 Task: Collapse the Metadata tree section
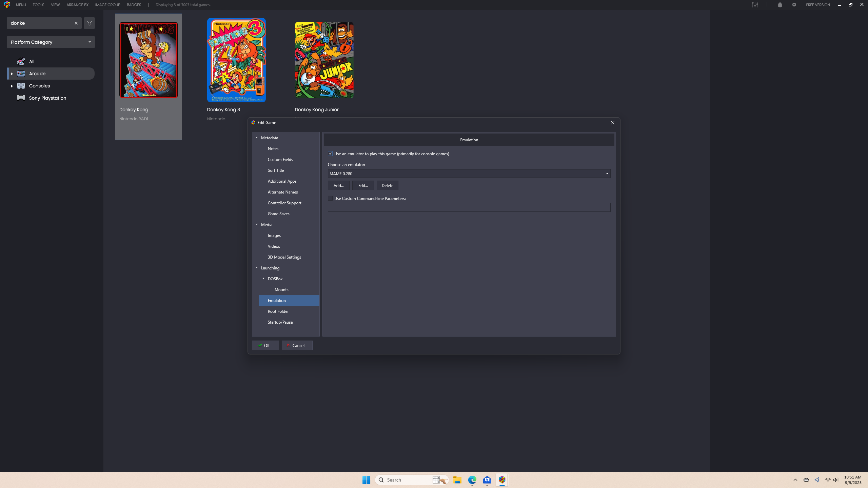click(x=257, y=138)
